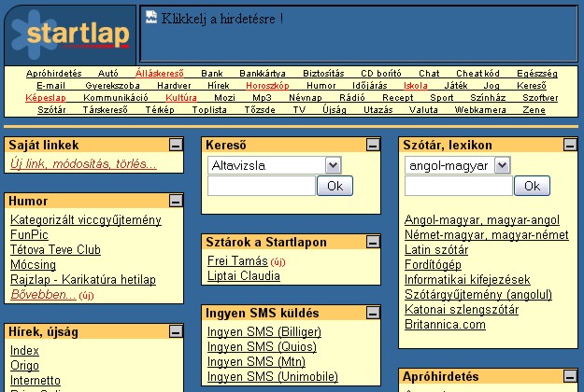Collapse the Kereső box
The height and width of the screenshot is (392, 584).
tap(373, 145)
